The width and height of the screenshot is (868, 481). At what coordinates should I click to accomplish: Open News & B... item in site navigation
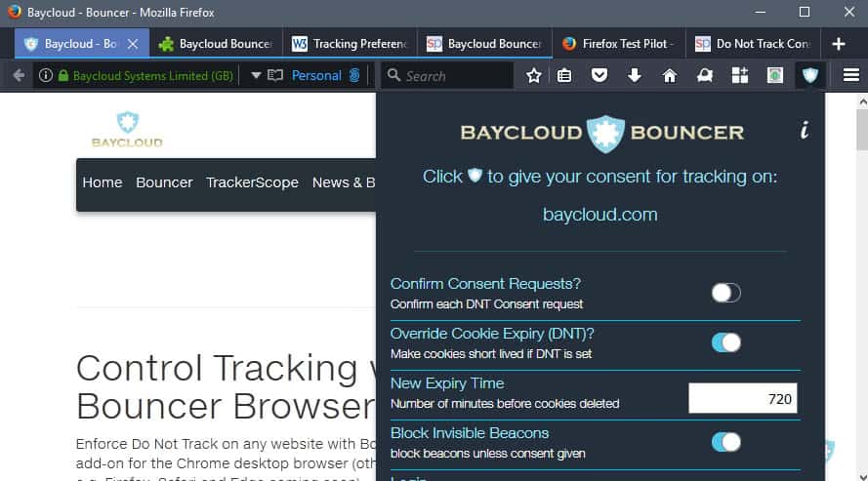click(344, 182)
